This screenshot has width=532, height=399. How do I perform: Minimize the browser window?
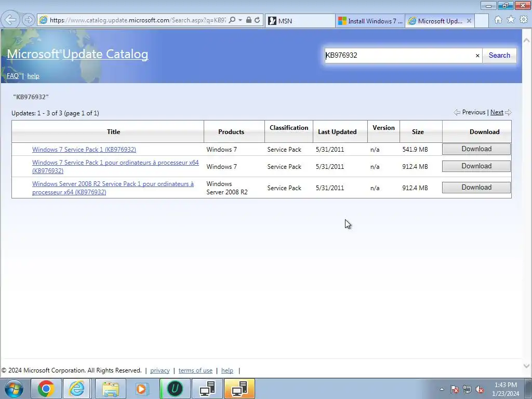(488, 5)
